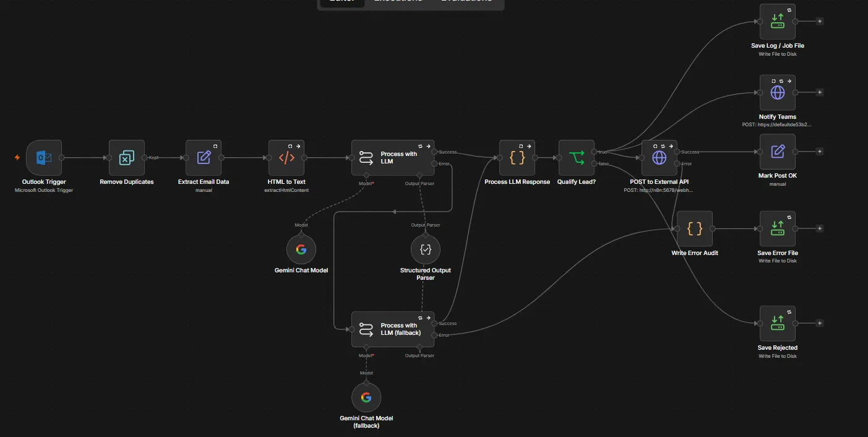Click the Outlook Trigger output handle
868x437 pixels.
pos(62,158)
